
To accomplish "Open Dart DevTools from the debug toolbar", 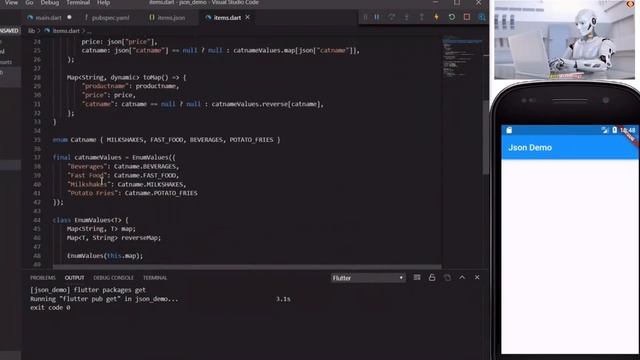I will [482, 17].
